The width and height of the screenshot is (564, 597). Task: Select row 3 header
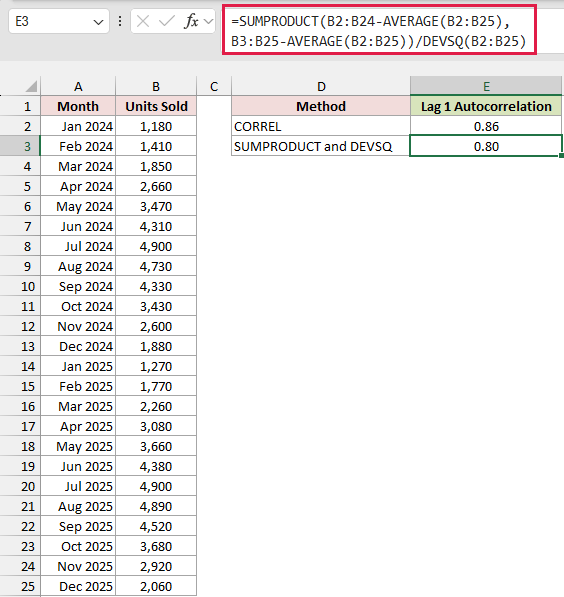(20, 146)
